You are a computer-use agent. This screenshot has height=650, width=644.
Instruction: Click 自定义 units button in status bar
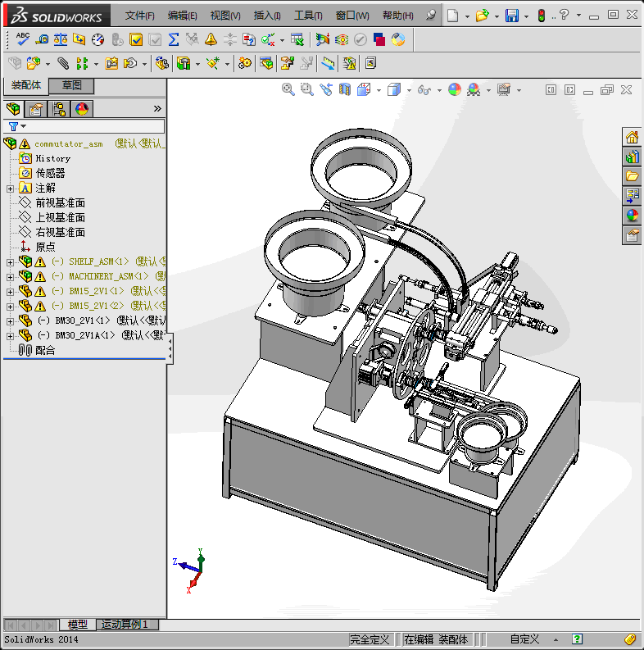[524, 639]
